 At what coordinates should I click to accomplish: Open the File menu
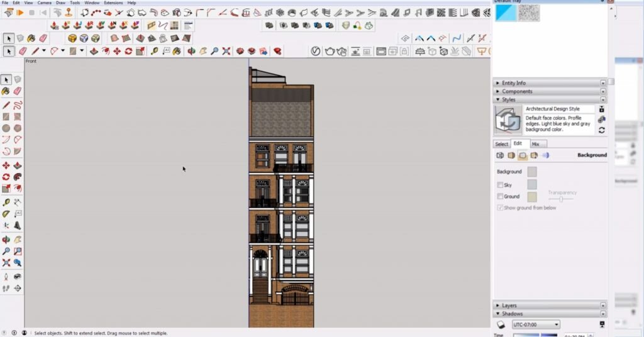pyautogui.click(x=5, y=3)
